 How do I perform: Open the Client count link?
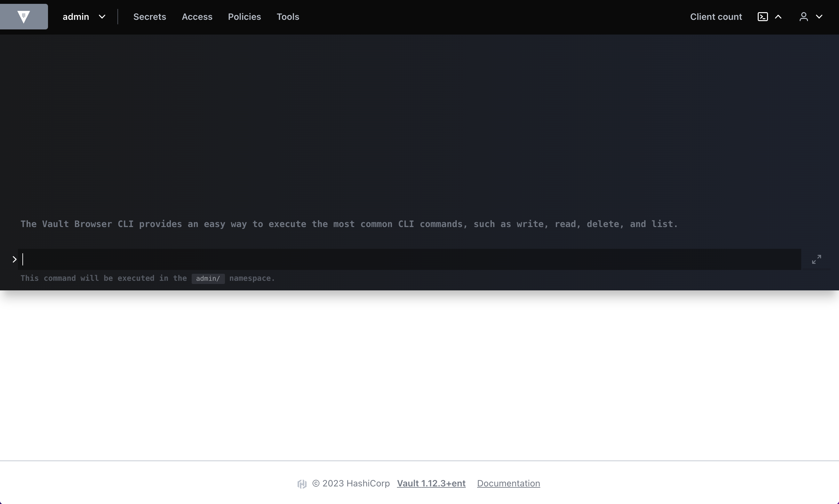716,17
